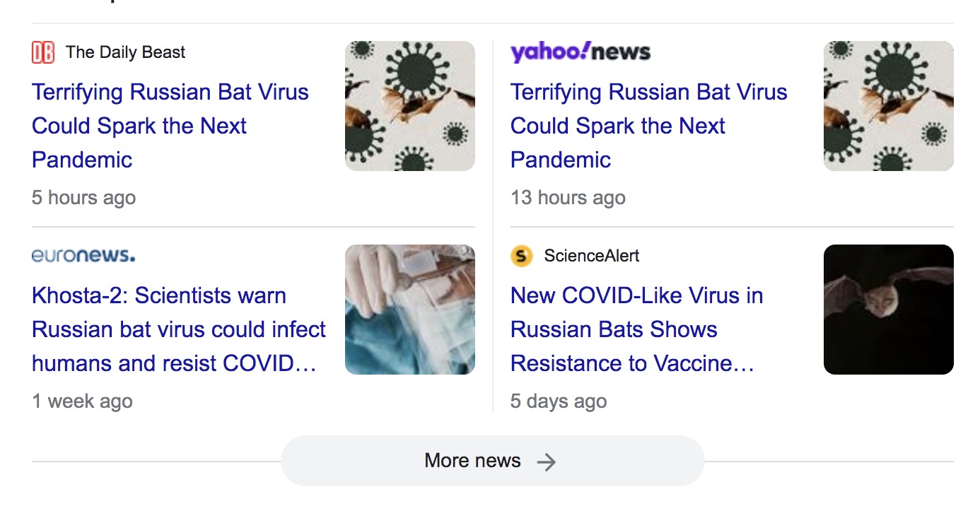The height and width of the screenshot is (511, 980).
Task: Click the virus pattern thumbnail beside Daily Beast
Action: [x=409, y=105]
